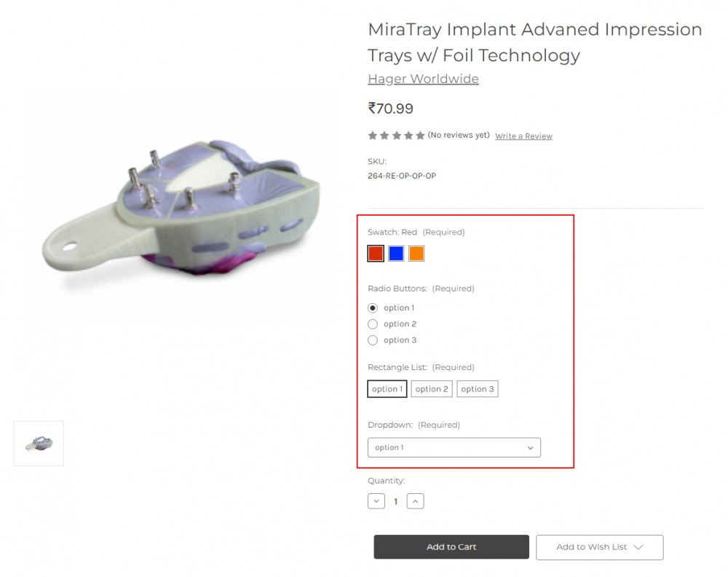Image resolution: width=728 pixels, height=577 pixels.
Task: Open the Dropdown labeled Required
Action: [454, 447]
